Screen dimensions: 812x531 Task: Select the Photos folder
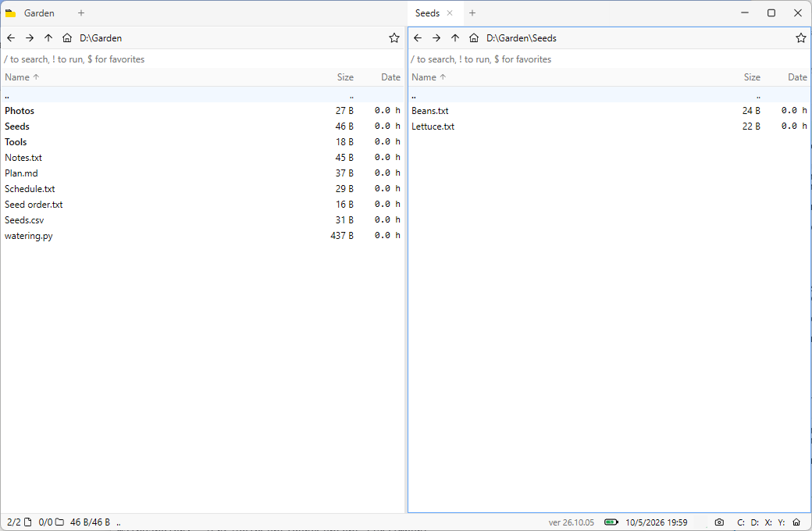(202, 110)
